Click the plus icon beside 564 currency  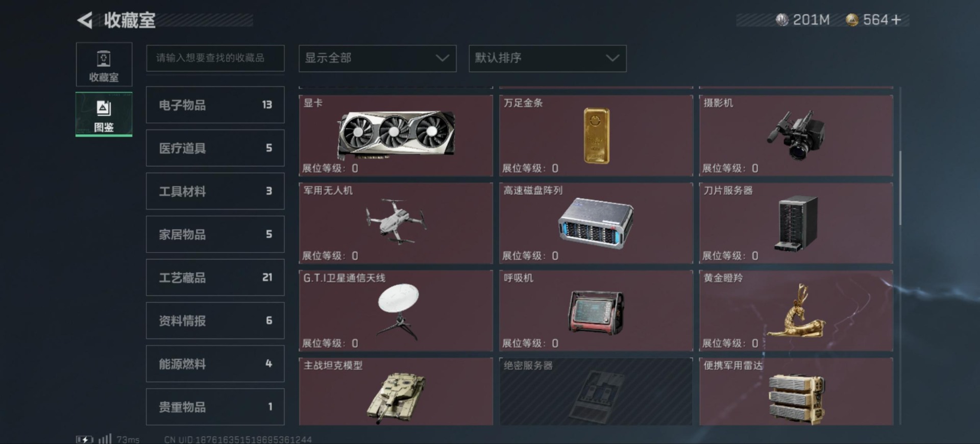point(896,20)
